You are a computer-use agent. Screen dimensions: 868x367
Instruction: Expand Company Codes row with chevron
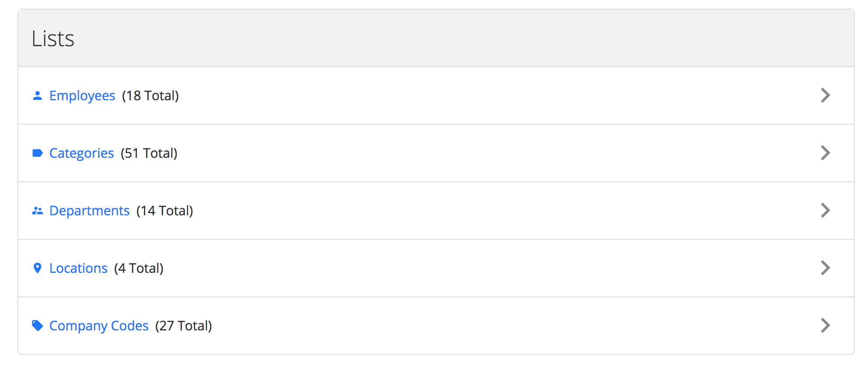(x=825, y=326)
